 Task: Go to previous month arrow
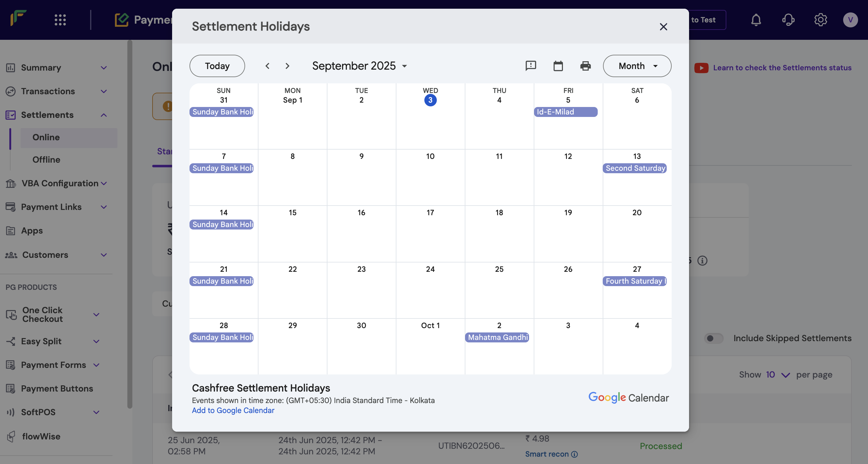point(267,66)
